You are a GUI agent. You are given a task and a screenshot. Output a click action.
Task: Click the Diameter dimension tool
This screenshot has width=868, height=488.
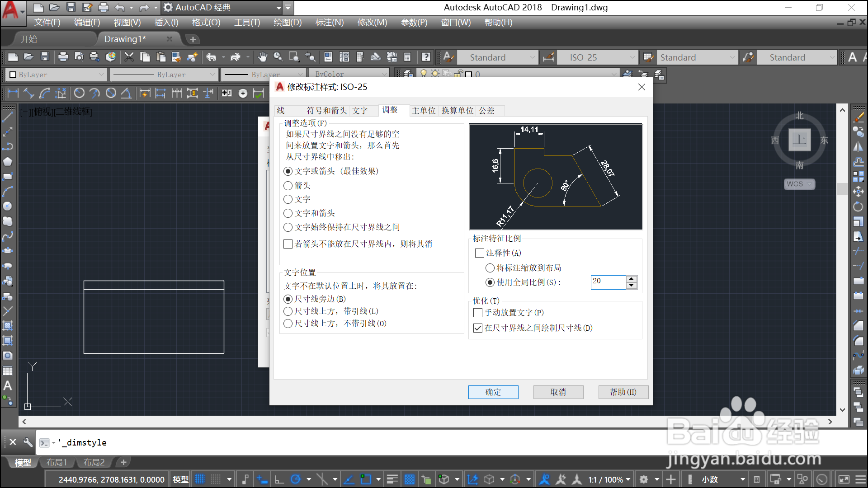click(111, 93)
